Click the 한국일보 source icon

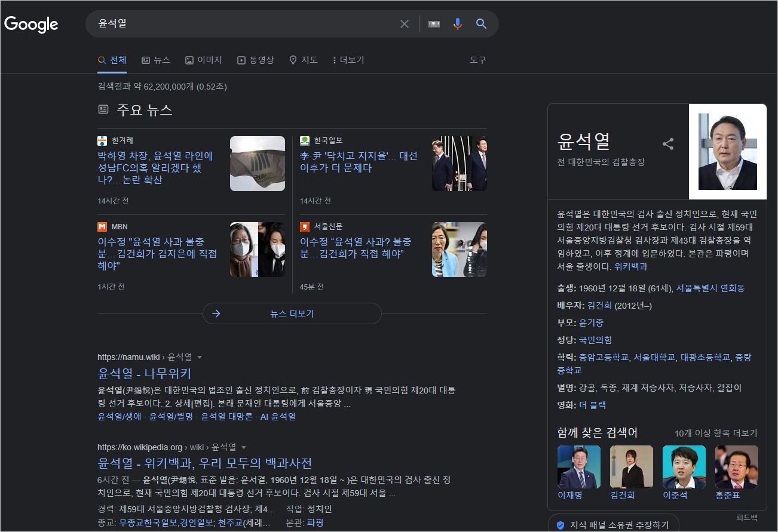coord(305,141)
